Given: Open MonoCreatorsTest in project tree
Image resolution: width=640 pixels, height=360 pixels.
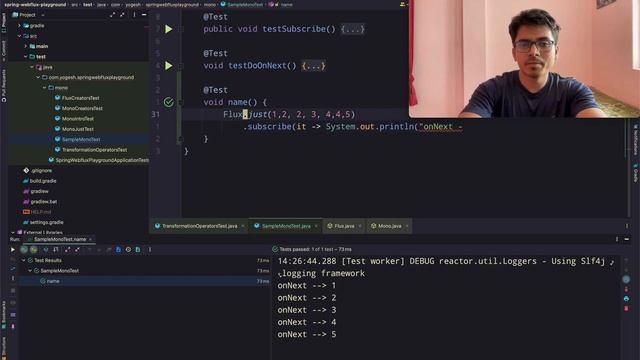Looking at the screenshot, I should pos(82,109).
